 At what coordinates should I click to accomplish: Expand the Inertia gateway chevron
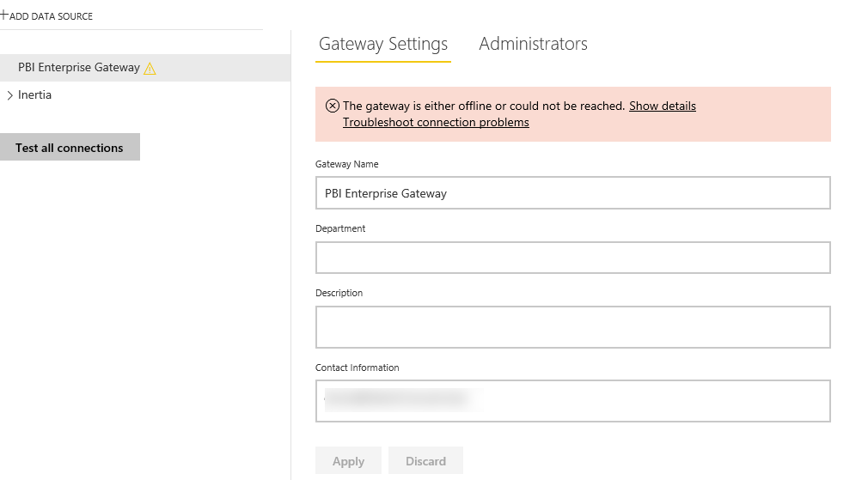(x=10, y=95)
